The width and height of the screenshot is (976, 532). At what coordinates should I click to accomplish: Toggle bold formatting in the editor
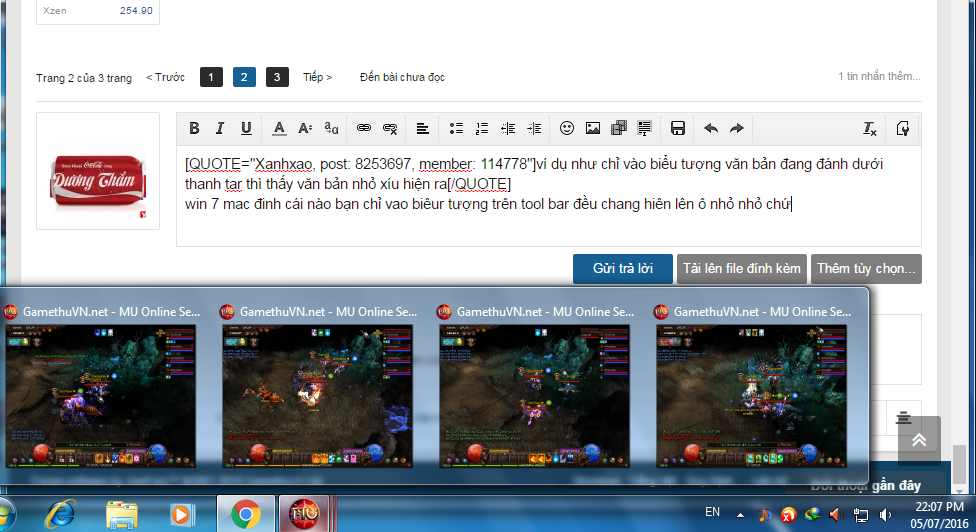click(194, 128)
